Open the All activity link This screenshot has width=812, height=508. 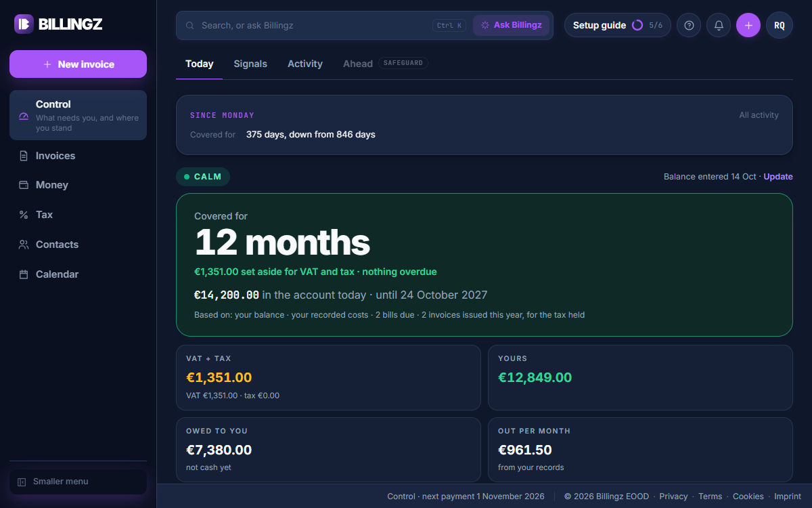(x=759, y=115)
